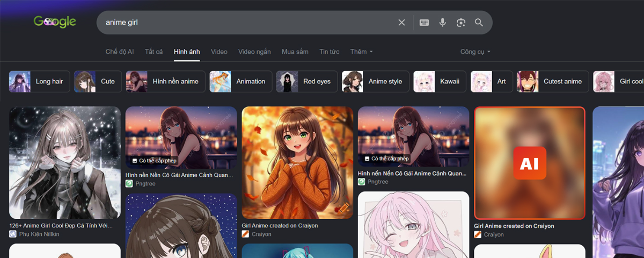Open the Video tab
The image size is (644, 258).
(x=219, y=52)
